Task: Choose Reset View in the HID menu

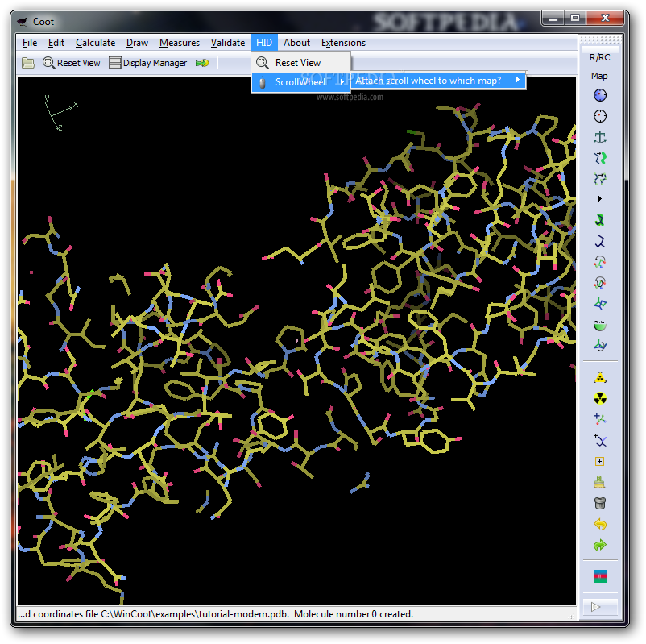Action: coord(300,63)
